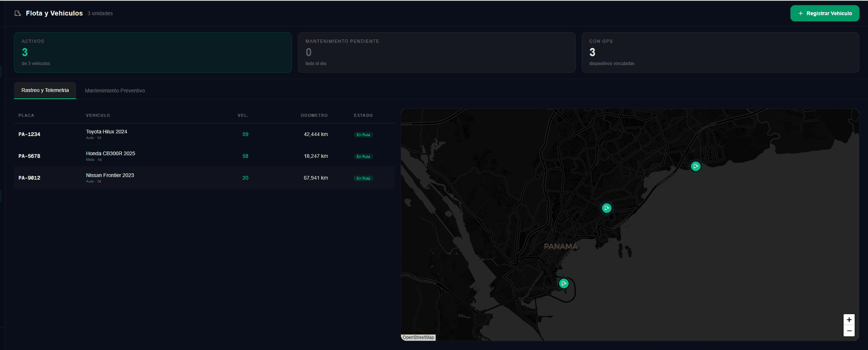Click the Con GPS summary card
Viewport: 868px width, 350px height.
click(x=721, y=52)
